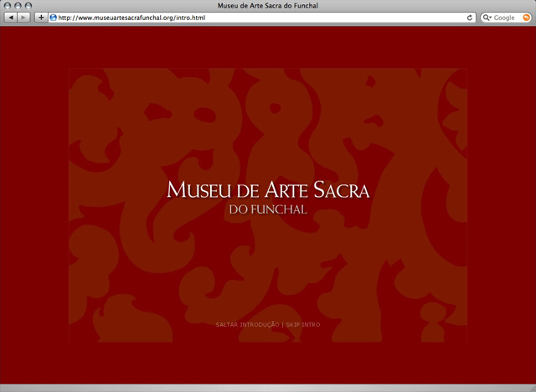Screen dimensions: 536x392
Task: Go back with the browser back arrow
Action: pyautogui.click(x=11, y=18)
